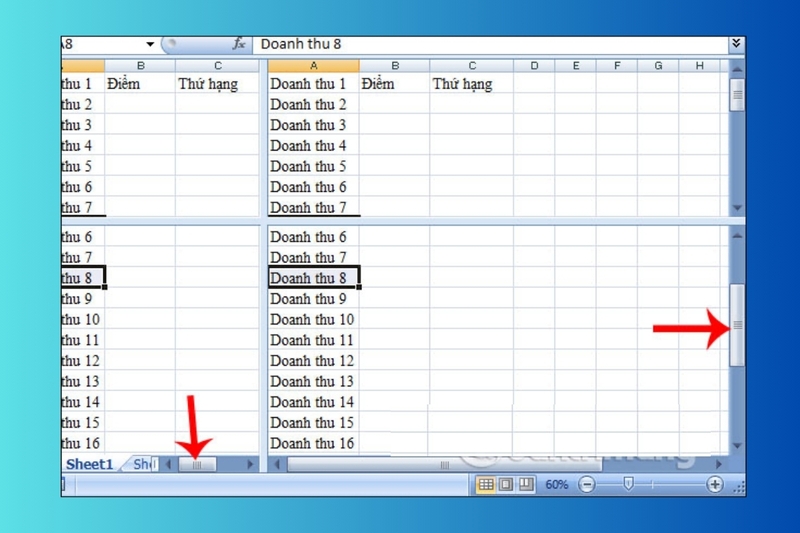Click the right arrow of the right pane's horizontal scrollbar
Viewport: 800px width, 533px height.
[718, 464]
